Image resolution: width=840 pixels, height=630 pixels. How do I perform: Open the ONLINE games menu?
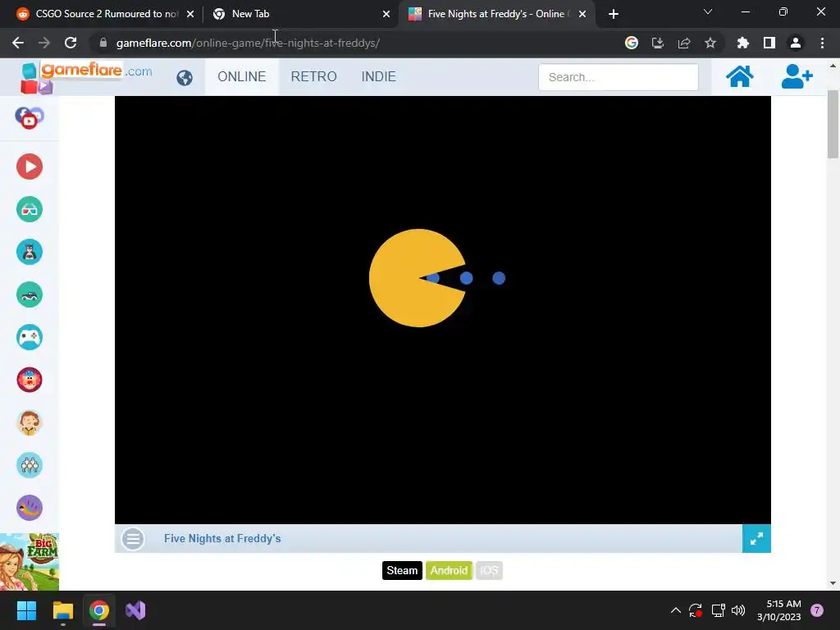point(242,76)
